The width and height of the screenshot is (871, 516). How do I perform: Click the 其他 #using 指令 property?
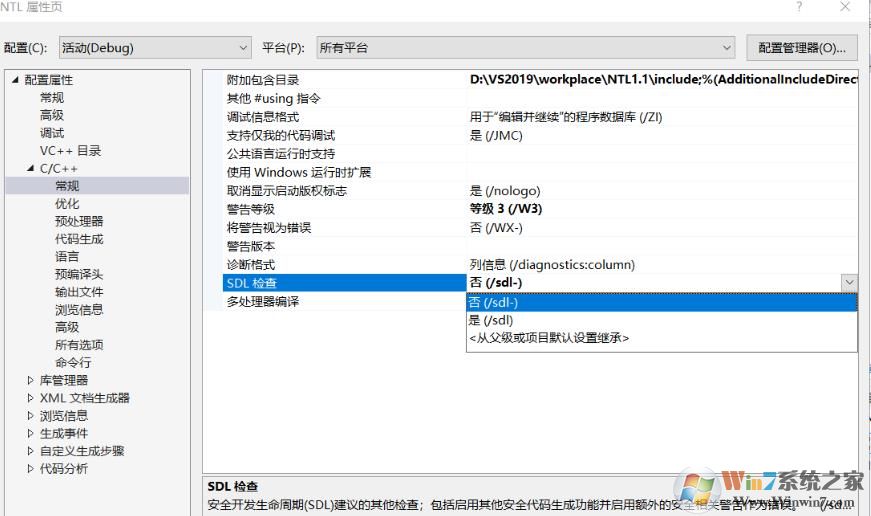coord(273,98)
